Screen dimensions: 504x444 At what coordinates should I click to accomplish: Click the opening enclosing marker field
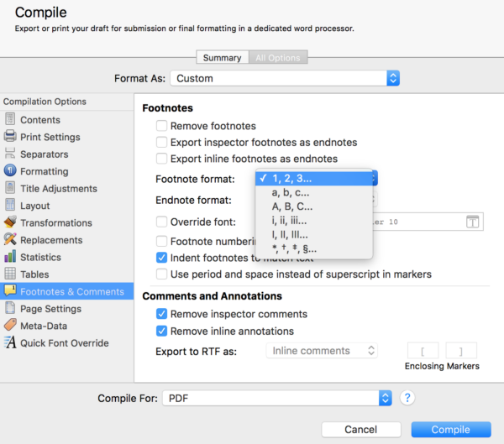coord(423,351)
